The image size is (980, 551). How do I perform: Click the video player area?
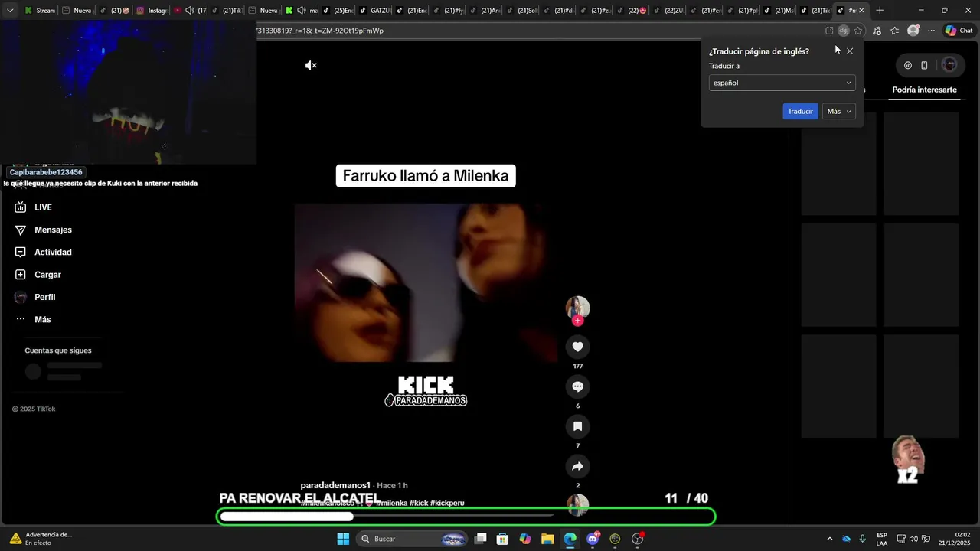[x=426, y=282]
